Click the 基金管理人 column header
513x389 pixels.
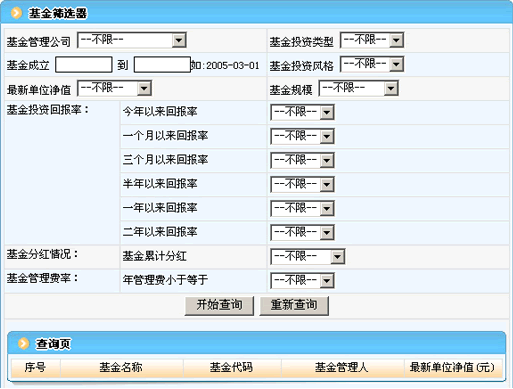coord(342,368)
